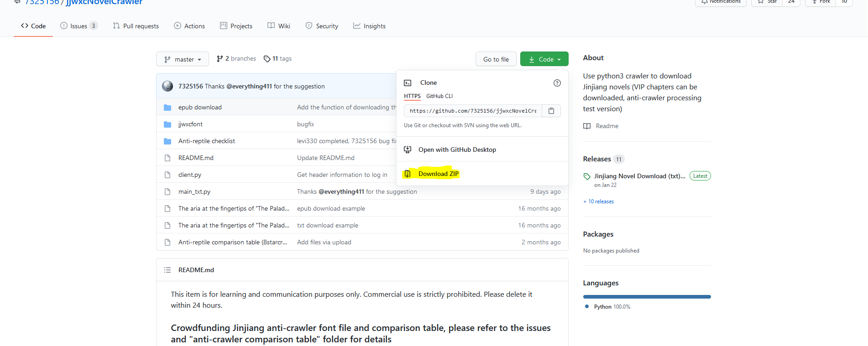
Task: Expand the master branch dropdown
Action: 183,59
